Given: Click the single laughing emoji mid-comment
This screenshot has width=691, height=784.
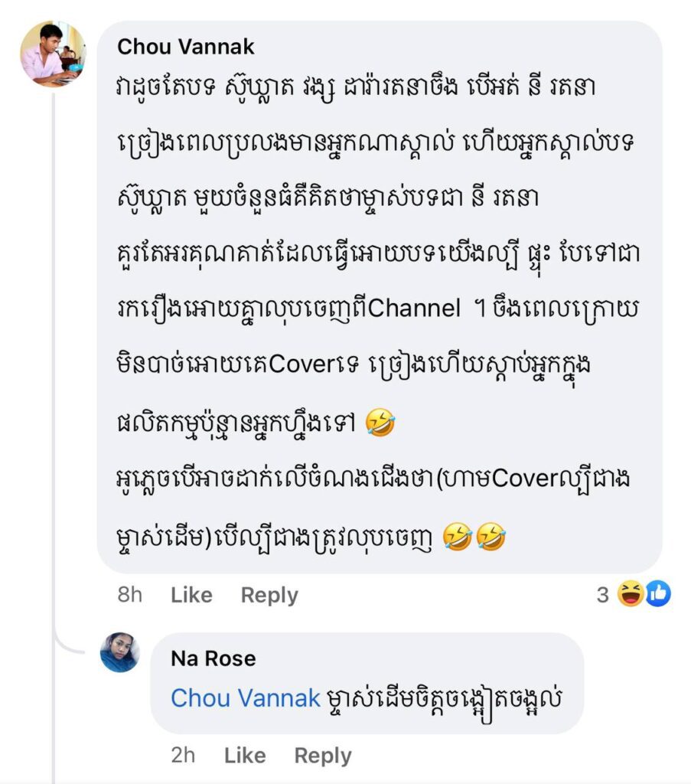Looking at the screenshot, I should point(380,423).
